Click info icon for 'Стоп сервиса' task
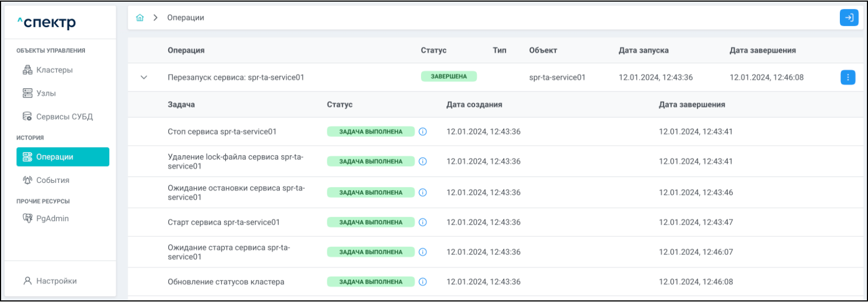The height and width of the screenshot is (302, 868). pos(423,132)
